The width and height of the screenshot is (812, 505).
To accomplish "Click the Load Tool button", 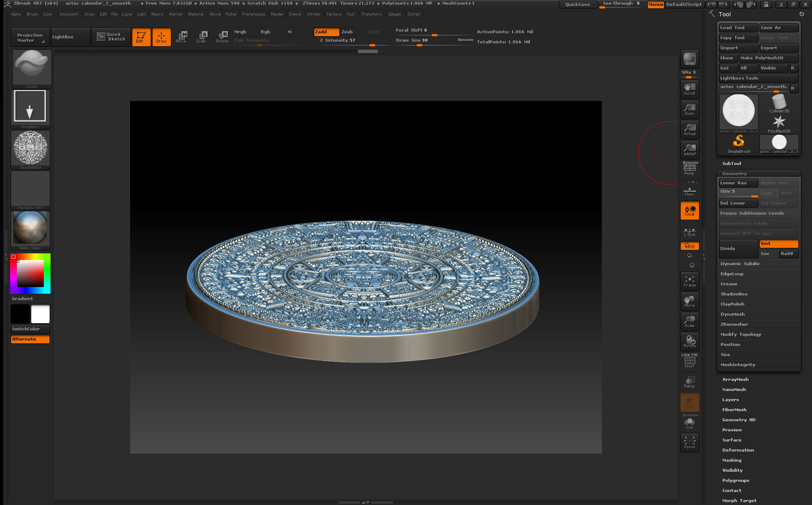I will point(738,28).
